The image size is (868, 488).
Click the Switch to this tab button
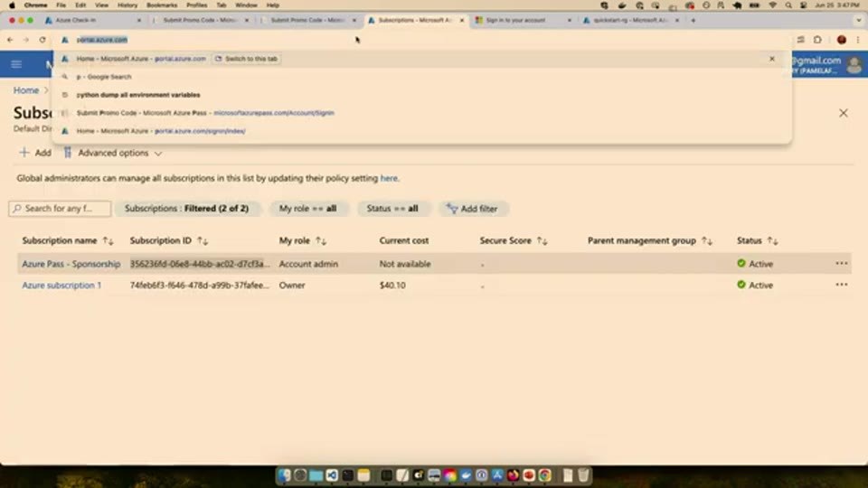[x=246, y=59]
